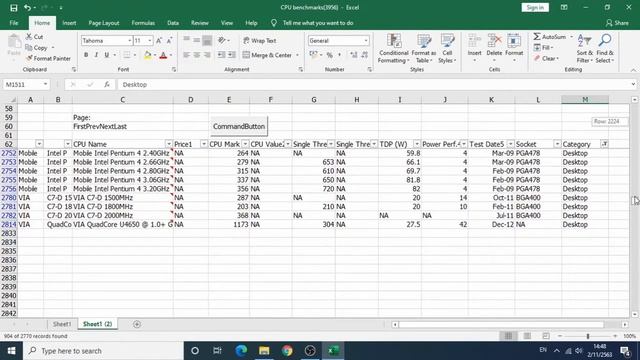The image size is (640, 360).
Task: Open the Conditional Formatting menu
Action: coord(393,49)
